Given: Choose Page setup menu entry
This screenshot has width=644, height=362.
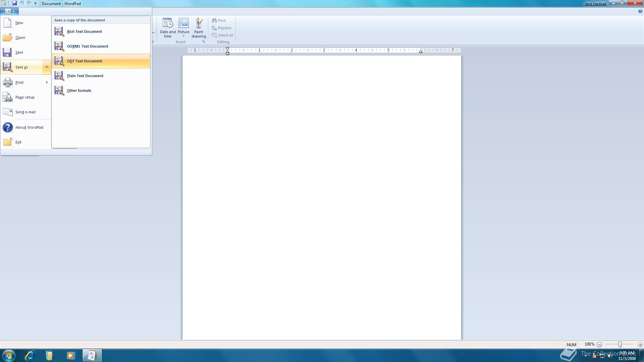Looking at the screenshot, I should tap(26, 97).
